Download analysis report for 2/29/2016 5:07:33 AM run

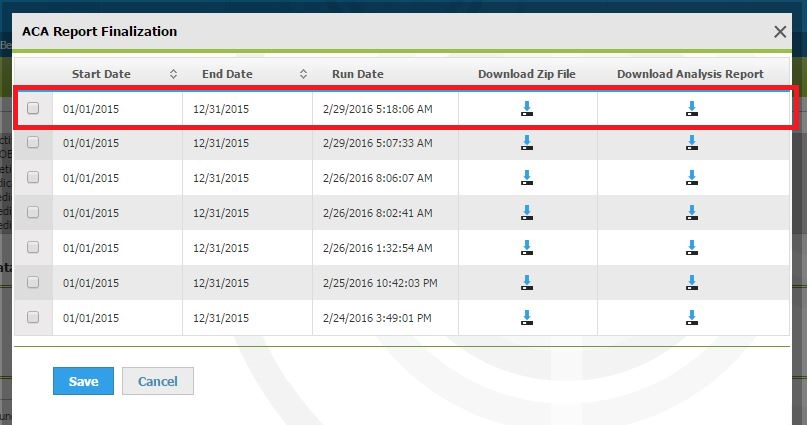(x=690, y=143)
